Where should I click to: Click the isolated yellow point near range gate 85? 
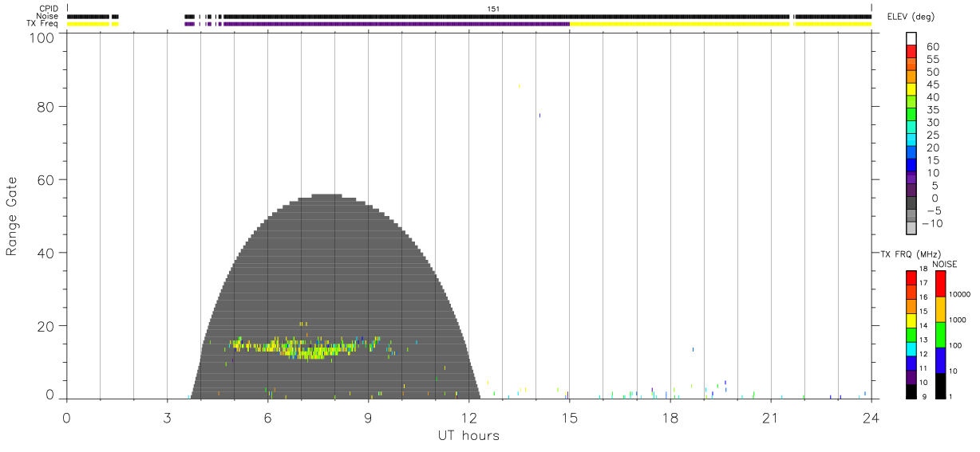pyautogui.click(x=520, y=86)
